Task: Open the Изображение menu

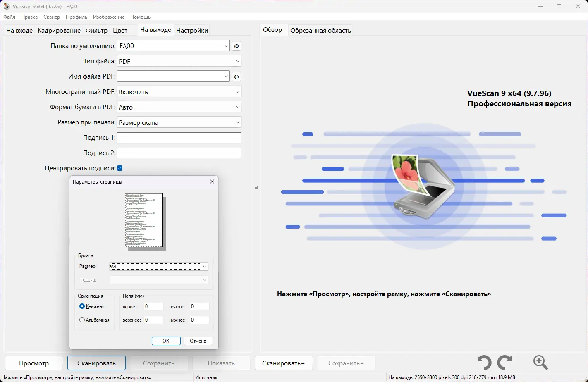Action: click(109, 17)
